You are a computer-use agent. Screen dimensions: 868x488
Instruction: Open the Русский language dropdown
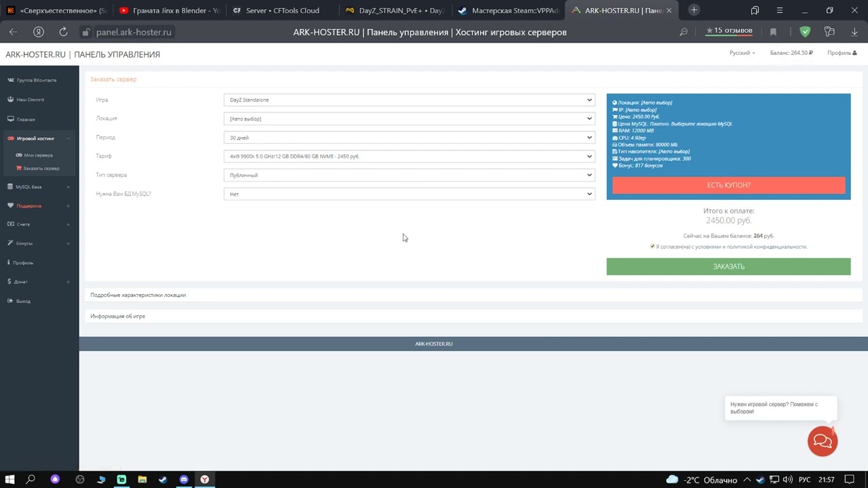[742, 53]
